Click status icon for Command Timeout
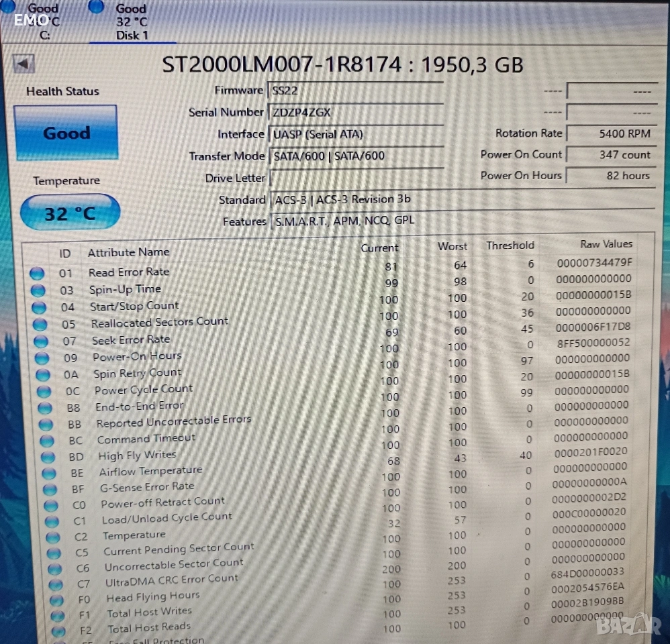Image resolution: width=670 pixels, height=644 pixels. pos(46,440)
